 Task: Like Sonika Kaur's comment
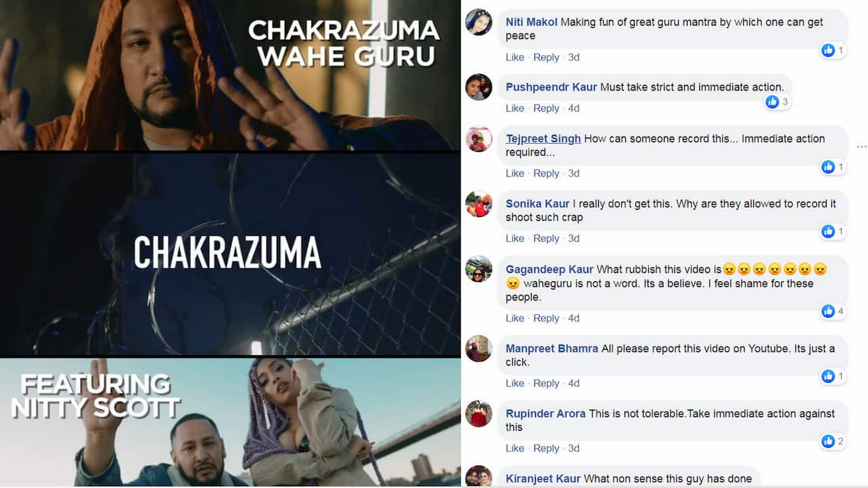[515, 238]
